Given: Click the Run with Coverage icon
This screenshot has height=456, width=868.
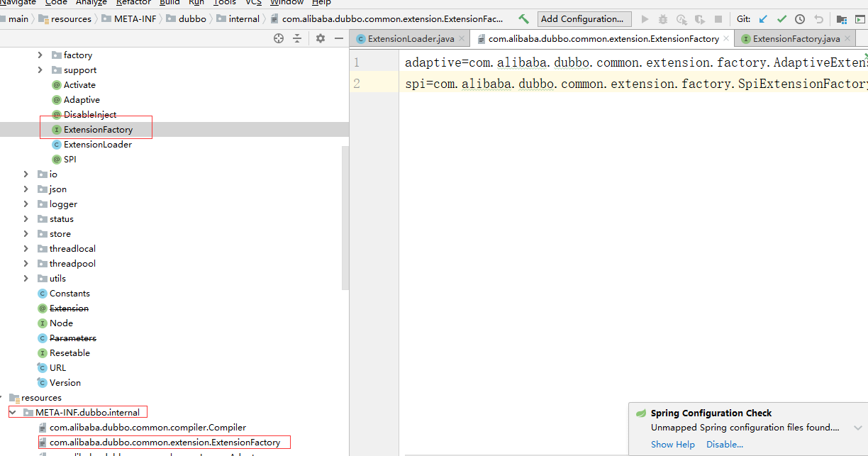Looking at the screenshot, I should [x=681, y=19].
